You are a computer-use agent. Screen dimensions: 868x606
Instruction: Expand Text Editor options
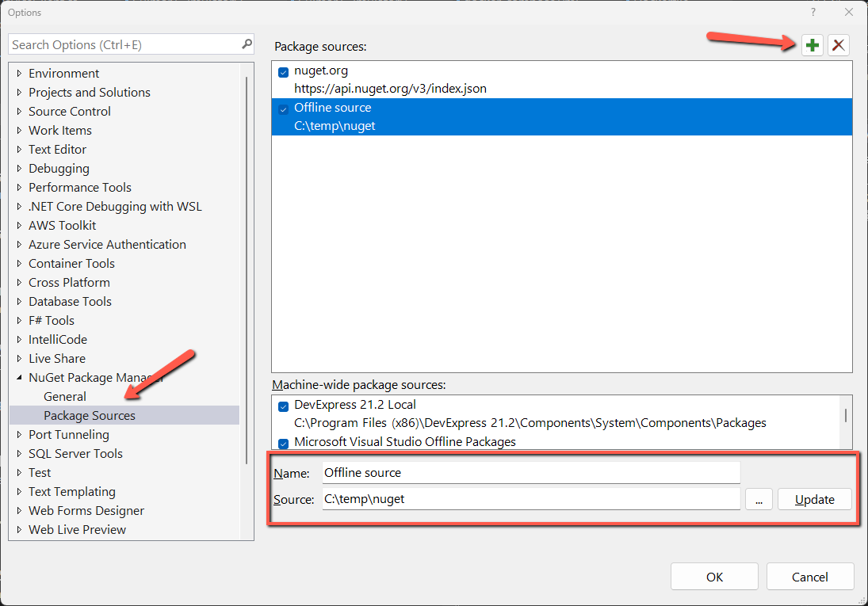[19, 149]
